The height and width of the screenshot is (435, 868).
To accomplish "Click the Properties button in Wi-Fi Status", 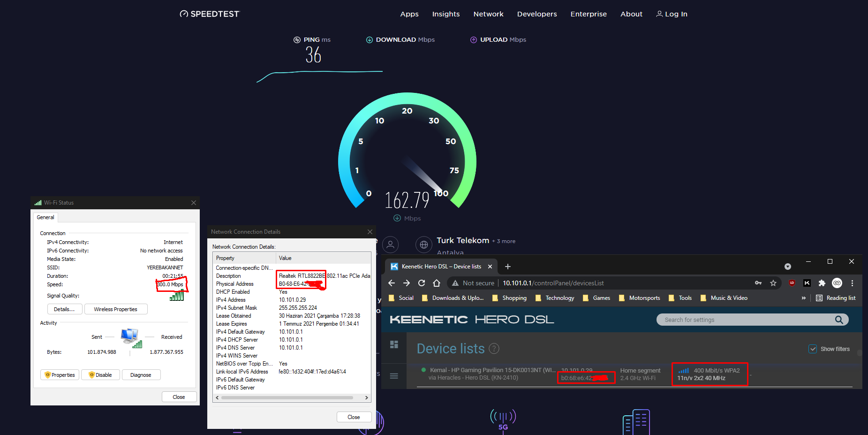I will click(x=60, y=375).
